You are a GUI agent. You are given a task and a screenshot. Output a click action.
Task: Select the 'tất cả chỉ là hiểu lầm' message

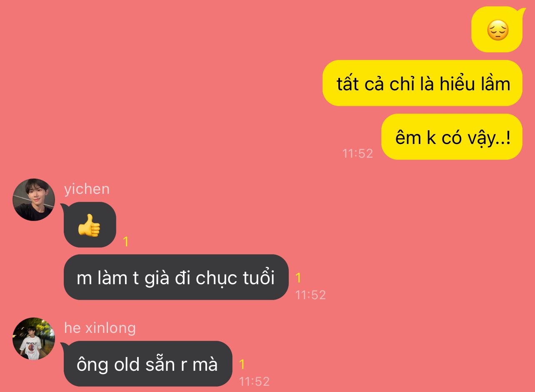click(x=422, y=83)
